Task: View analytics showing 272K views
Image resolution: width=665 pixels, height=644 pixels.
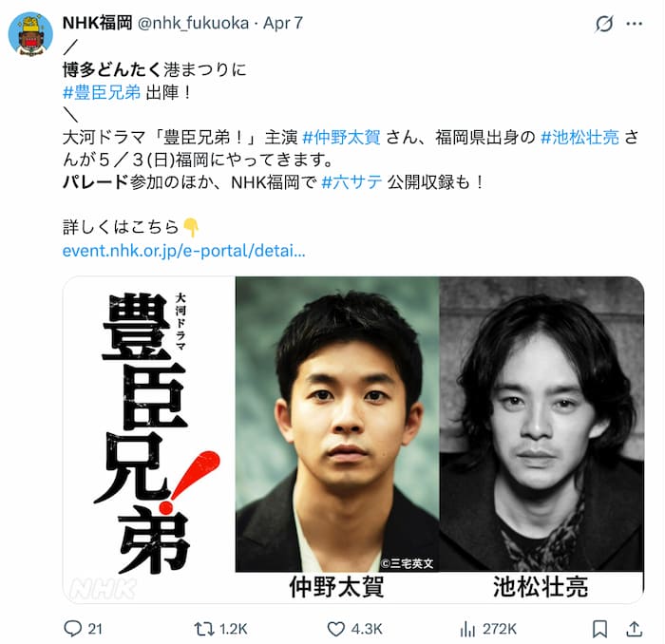Action: pyautogui.click(x=488, y=628)
